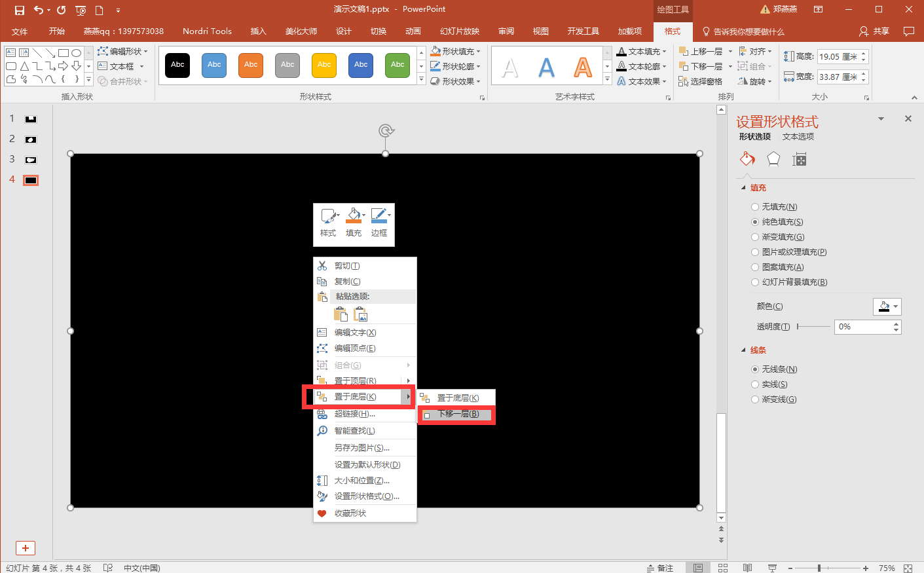This screenshot has width=924, height=573.
Task: Open the Fill & Line tab icon
Action: click(x=747, y=159)
